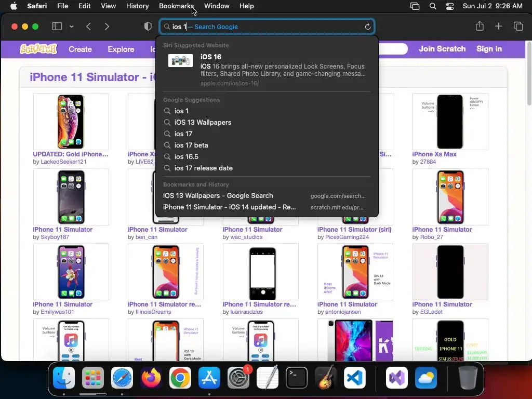Open the sidebar options dropdown chevron
The image size is (532, 399).
(x=72, y=26)
